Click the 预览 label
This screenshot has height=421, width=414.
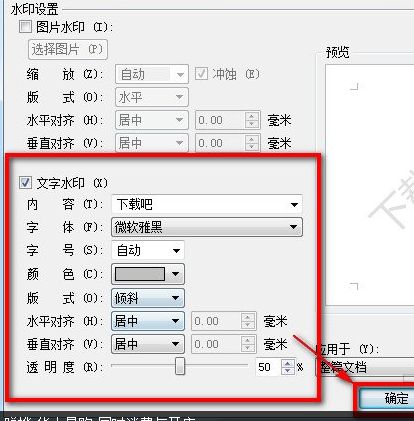pyautogui.click(x=337, y=52)
